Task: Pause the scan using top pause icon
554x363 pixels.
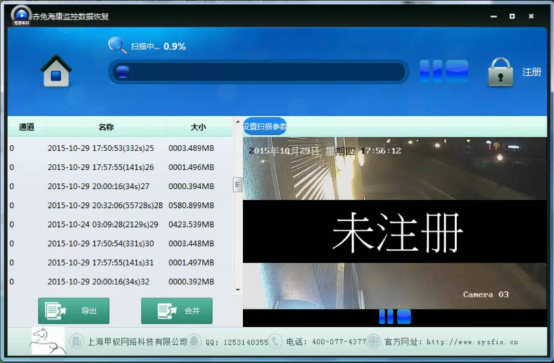Action: 431,71
